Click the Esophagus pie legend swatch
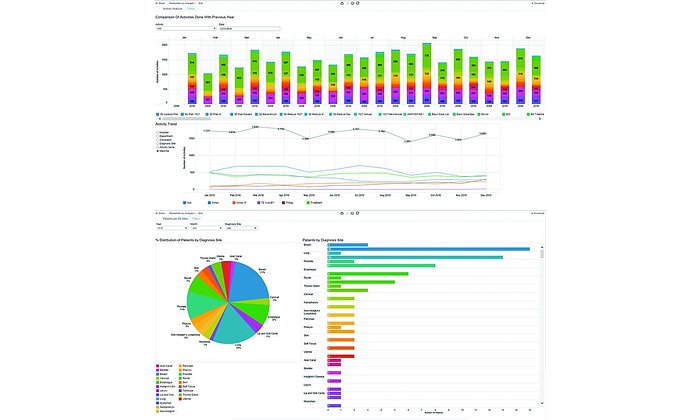This screenshot has height=420, width=700. [x=158, y=383]
